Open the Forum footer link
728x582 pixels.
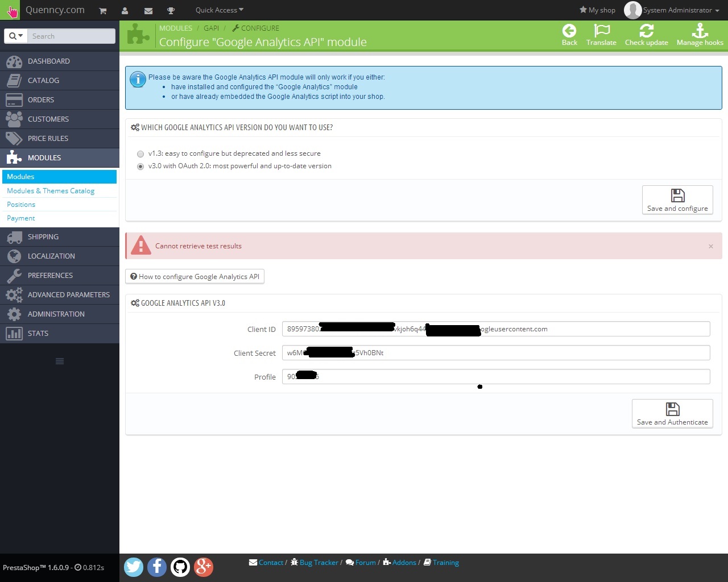coord(361,563)
